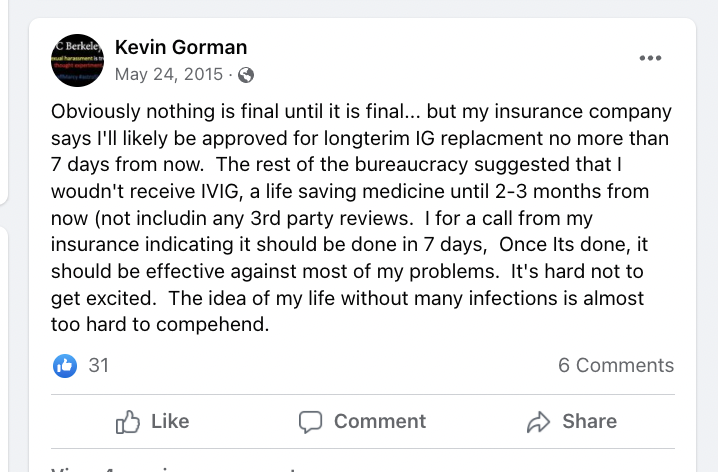Click the speech bubble Comment icon
This screenshot has width=718, height=472.
pyautogui.click(x=310, y=422)
